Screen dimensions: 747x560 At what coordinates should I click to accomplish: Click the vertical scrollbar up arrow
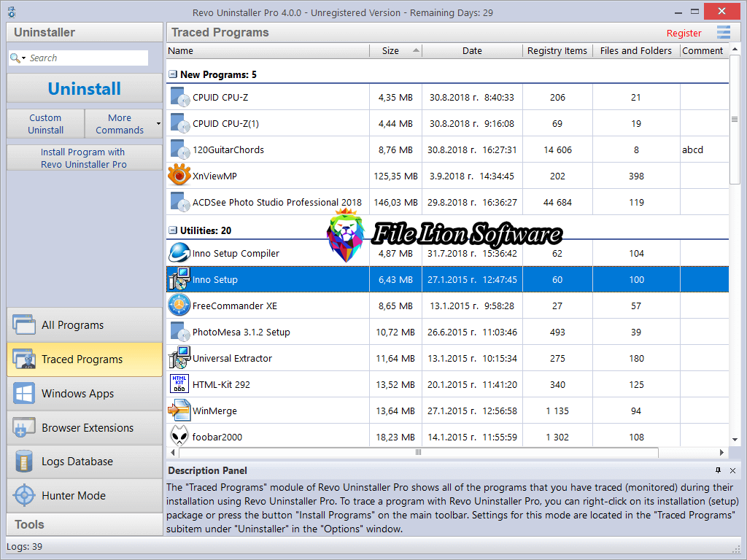(735, 49)
